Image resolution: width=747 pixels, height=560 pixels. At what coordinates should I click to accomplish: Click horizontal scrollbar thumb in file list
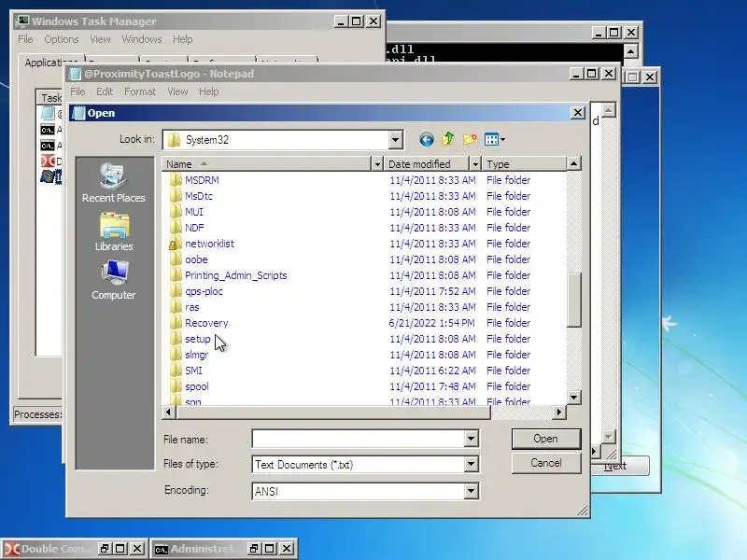pos(333,413)
